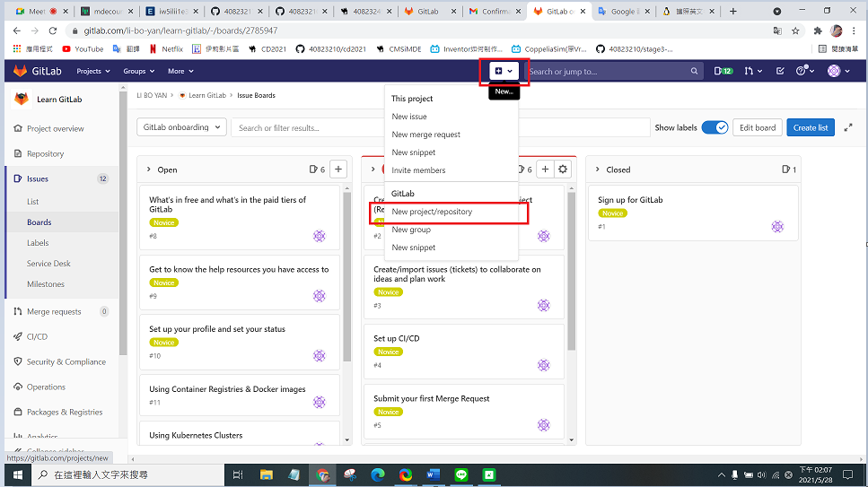Open Word from the taskbar
Image resolution: width=868 pixels, height=487 pixels.
[433, 474]
